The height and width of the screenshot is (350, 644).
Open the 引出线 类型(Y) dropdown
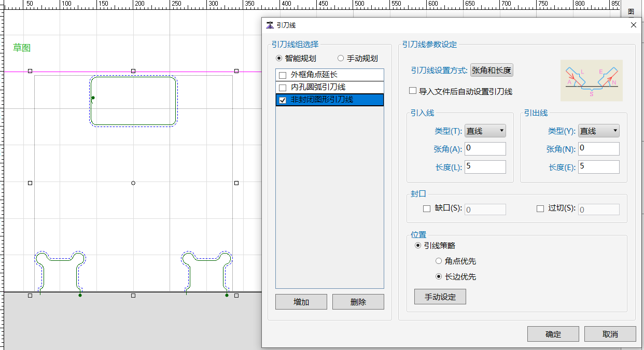[x=598, y=131]
